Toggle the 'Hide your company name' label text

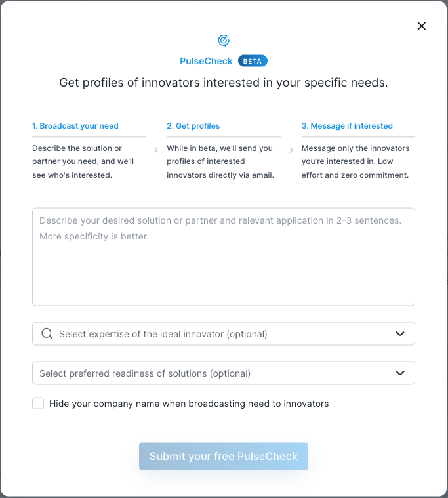click(x=189, y=404)
